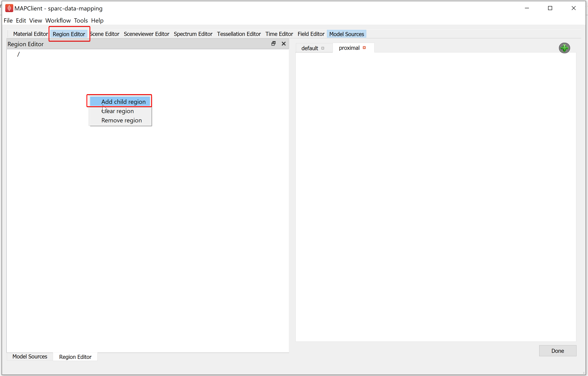Toggle Tessellation Editor in toolbar
Screen dimensions: 588x376
click(239, 34)
